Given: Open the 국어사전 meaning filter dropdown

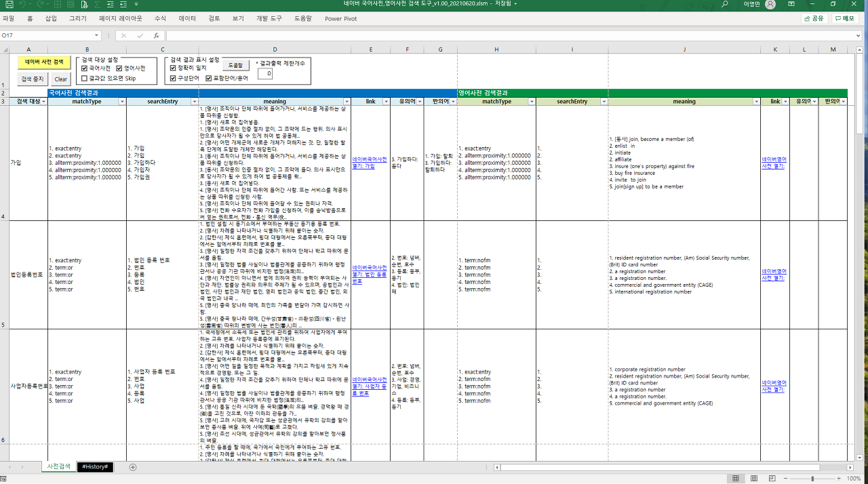Looking at the screenshot, I should [347, 102].
